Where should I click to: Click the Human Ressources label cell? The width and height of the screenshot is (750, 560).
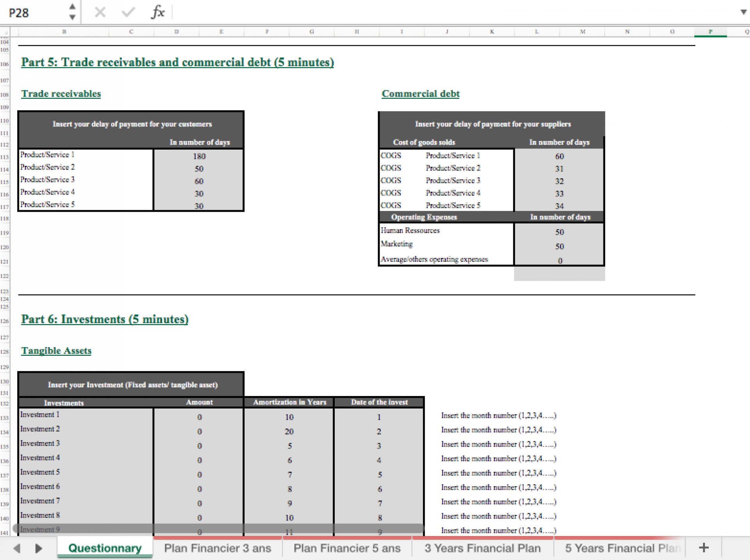(446, 231)
